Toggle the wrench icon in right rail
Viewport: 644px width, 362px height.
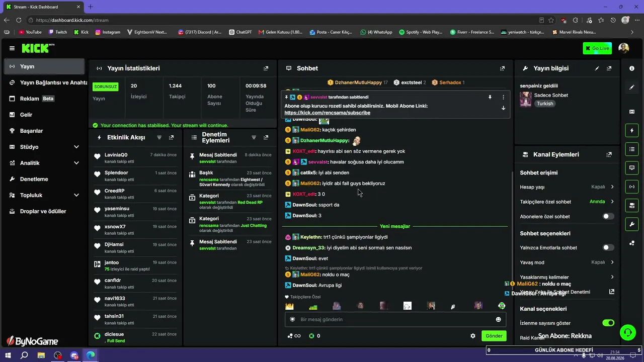pos(632,224)
